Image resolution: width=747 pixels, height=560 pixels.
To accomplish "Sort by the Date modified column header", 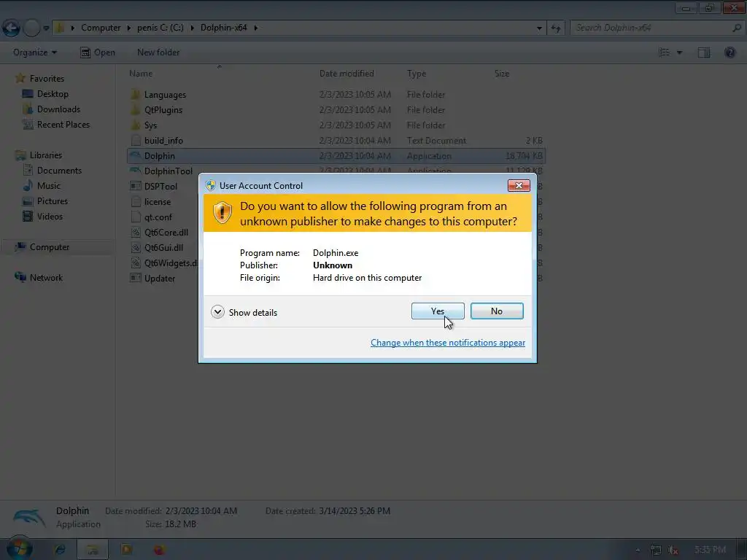I will [x=347, y=74].
